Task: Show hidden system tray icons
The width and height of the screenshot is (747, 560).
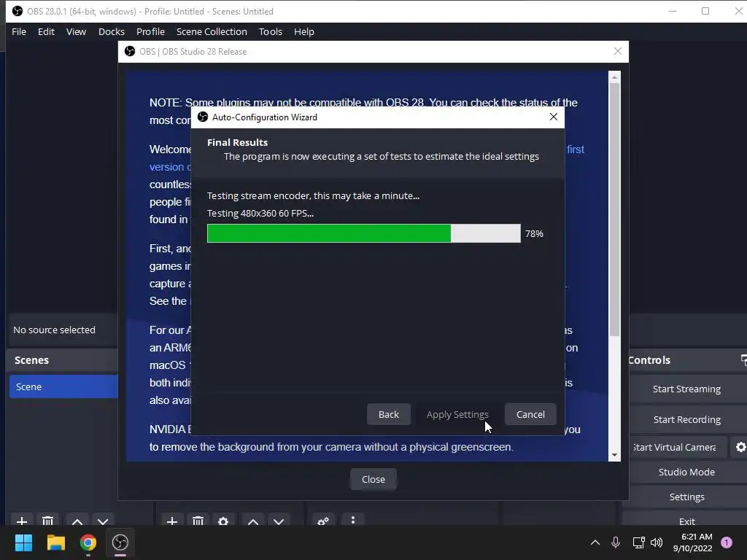Action: (x=595, y=542)
